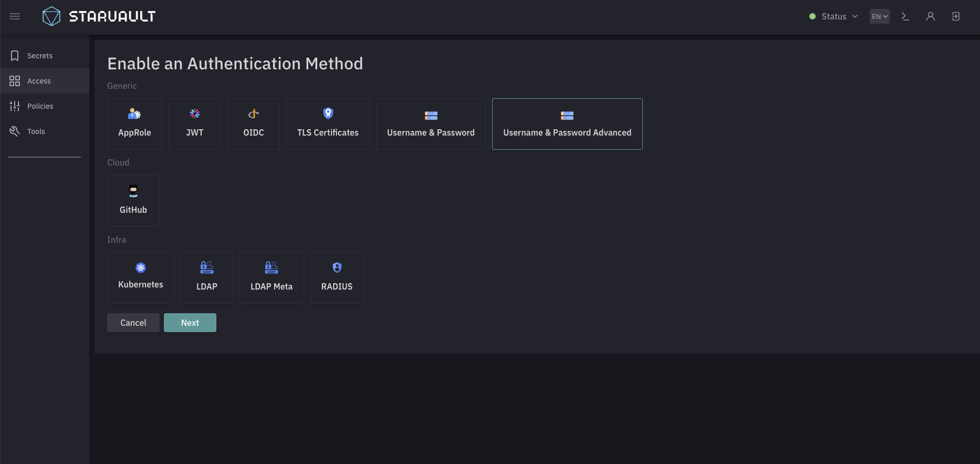980x464 pixels.
Task: Go to Tools in sidebar
Action: 45,131
